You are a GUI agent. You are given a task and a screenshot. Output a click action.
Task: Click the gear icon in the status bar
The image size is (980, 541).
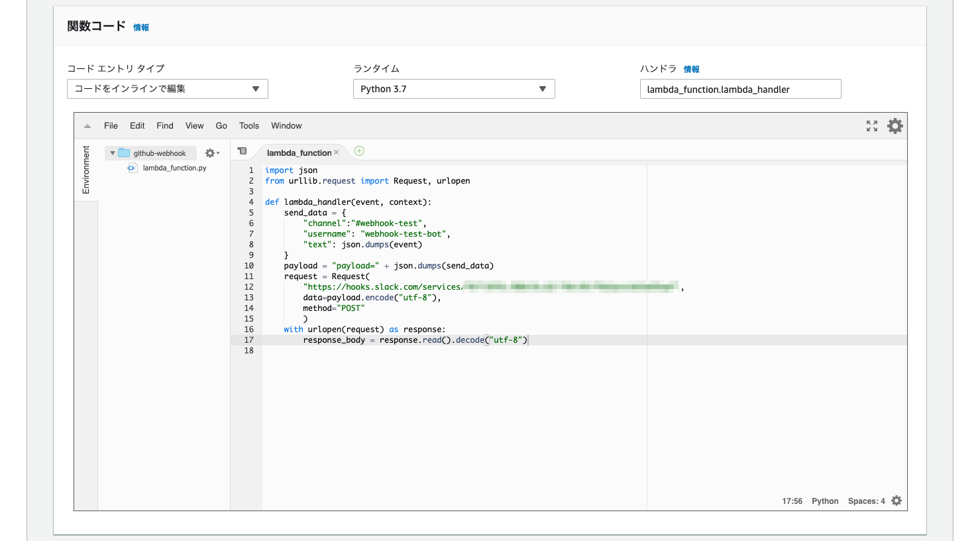[897, 501]
